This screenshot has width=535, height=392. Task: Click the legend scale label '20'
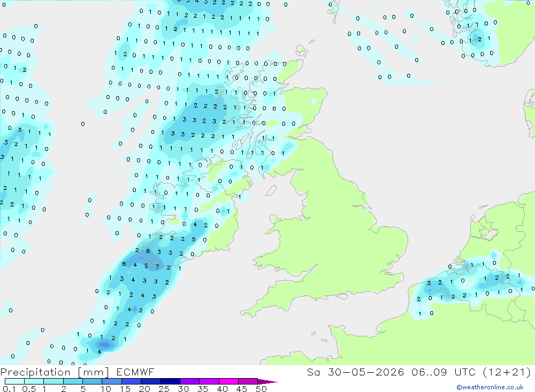[144, 389]
